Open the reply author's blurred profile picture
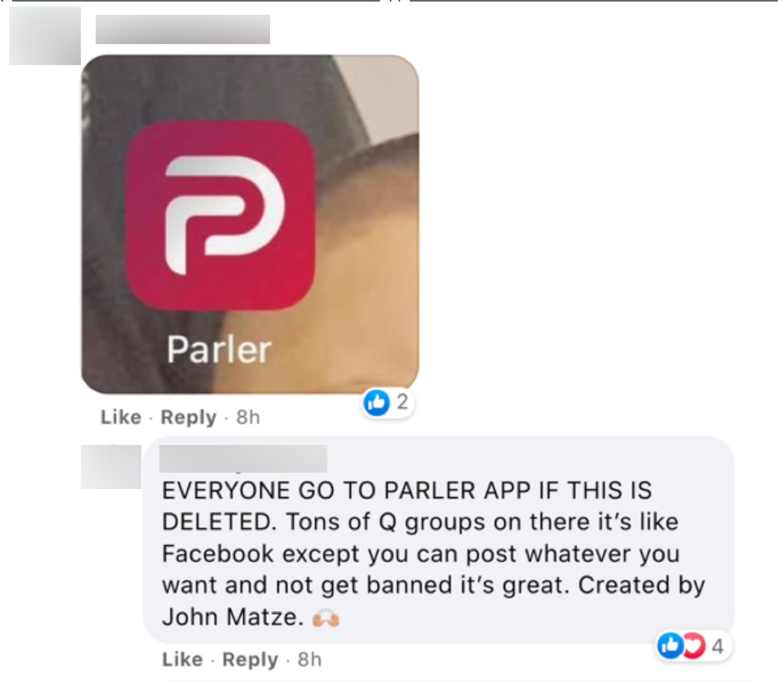Screen dimensions: 784x685 [x=111, y=467]
